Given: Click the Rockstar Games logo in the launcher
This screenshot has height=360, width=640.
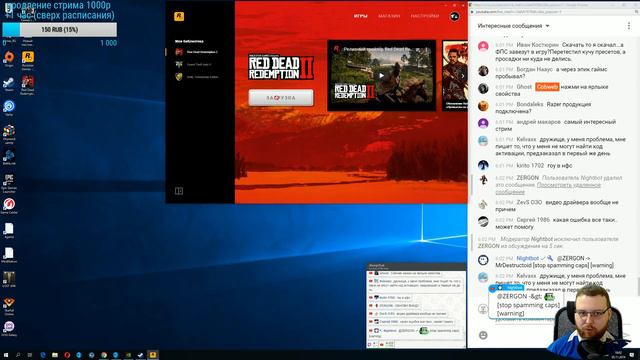Looking at the screenshot, I should pos(179,16).
